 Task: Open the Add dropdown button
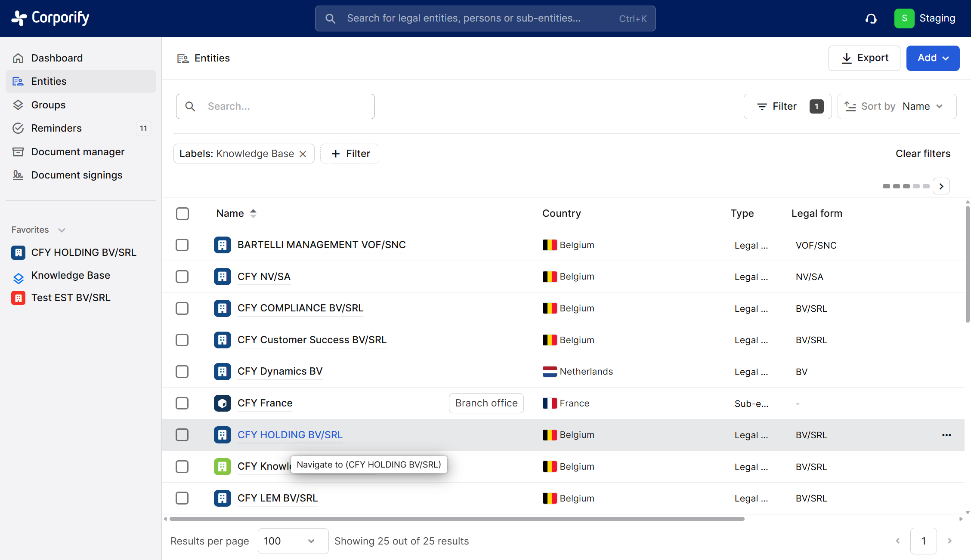932,58
